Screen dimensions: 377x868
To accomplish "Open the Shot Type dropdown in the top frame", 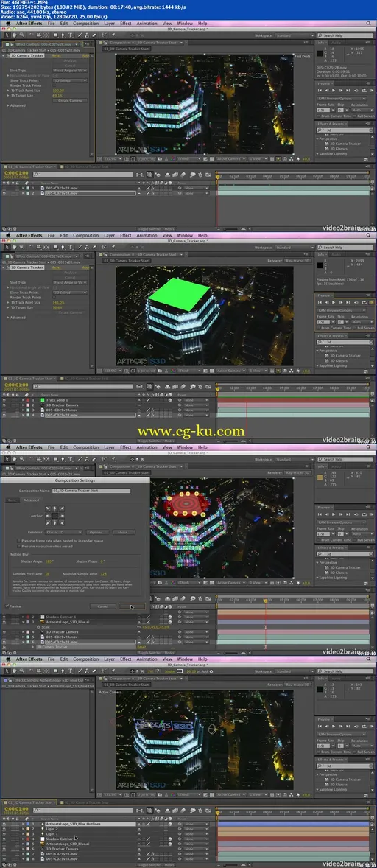I will click(x=70, y=71).
